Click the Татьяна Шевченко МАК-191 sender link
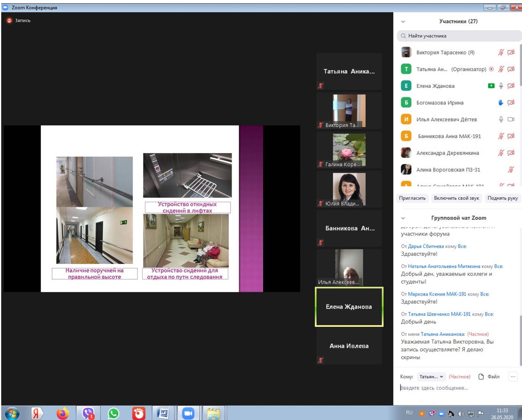The height and width of the screenshot is (420, 522). (x=439, y=314)
